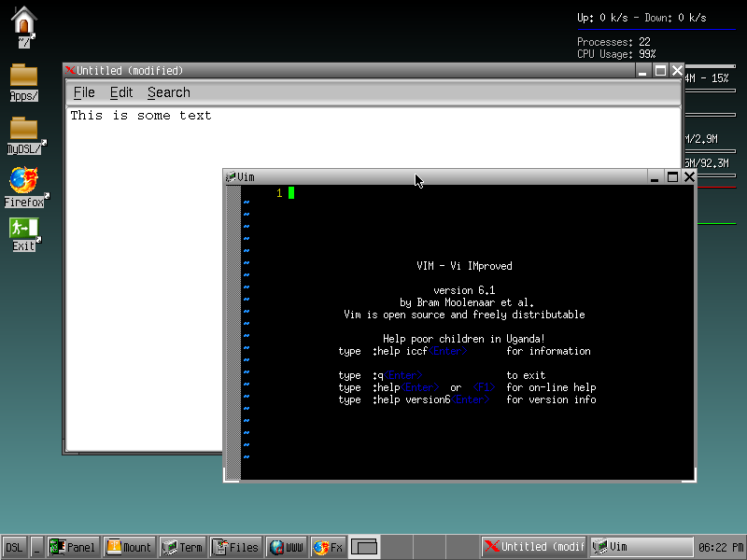Click 'Processes: 22' monitor text
The height and width of the screenshot is (560, 747).
pos(613,42)
